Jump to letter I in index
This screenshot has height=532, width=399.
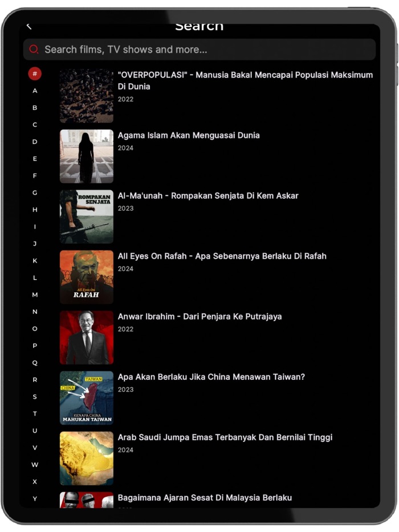(35, 227)
